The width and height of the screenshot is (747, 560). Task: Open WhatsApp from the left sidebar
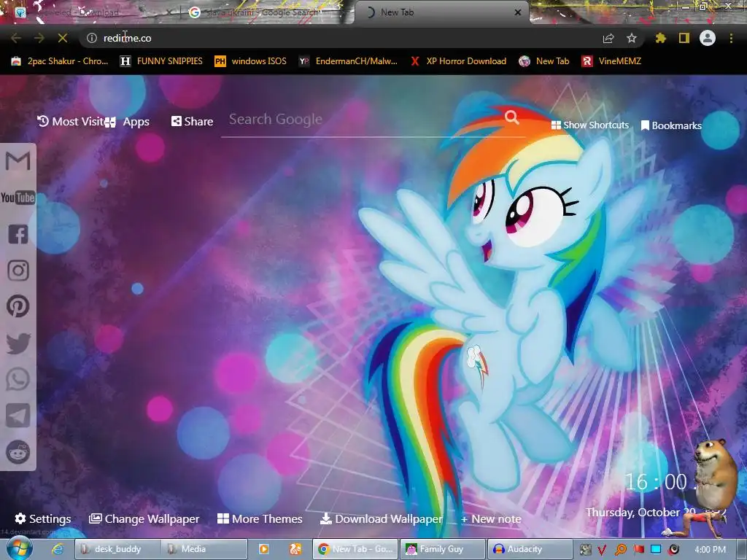[x=18, y=379]
